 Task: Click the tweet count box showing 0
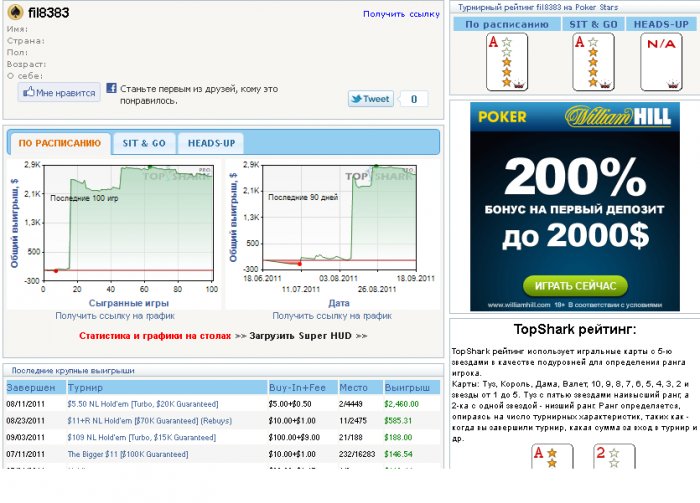pos(413,99)
